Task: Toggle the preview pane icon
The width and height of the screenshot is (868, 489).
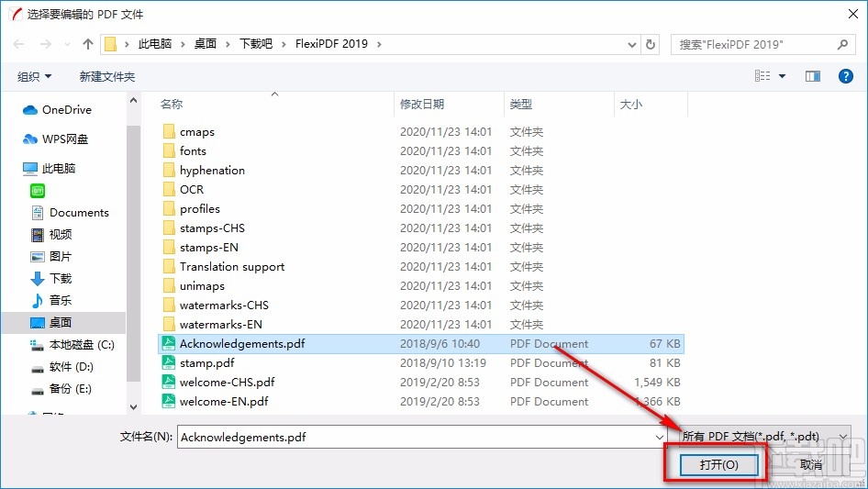Action: click(x=813, y=76)
